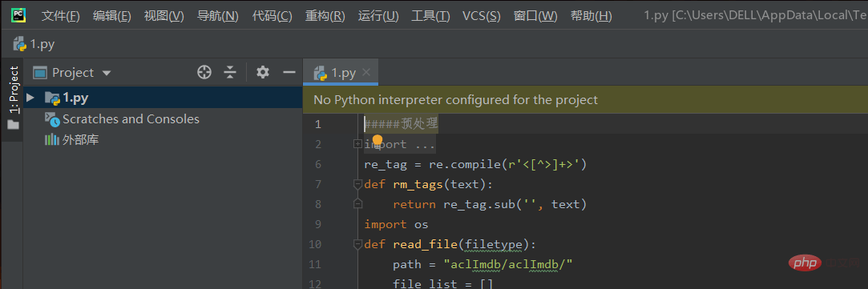Collapse the rm_tags function fold marker
The width and height of the screenshot is (868, 289).
pyautogui.click(x=357, y=184)
